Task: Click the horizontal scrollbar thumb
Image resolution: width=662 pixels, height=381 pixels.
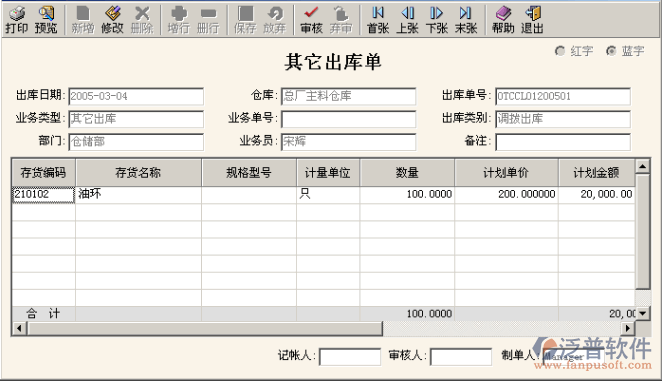Action: pyautogui.click(x=205, y=328)
